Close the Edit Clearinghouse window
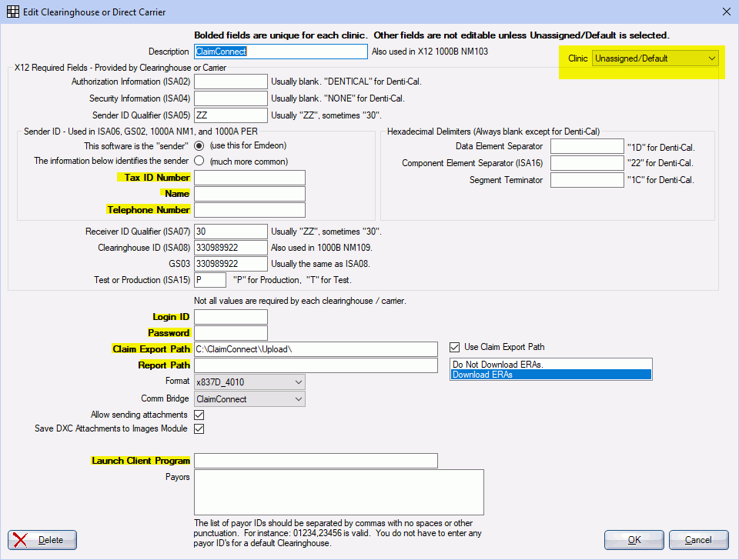The height and width of the screenshot is (560, 739). pyautogui.click(x=726, y=12)
